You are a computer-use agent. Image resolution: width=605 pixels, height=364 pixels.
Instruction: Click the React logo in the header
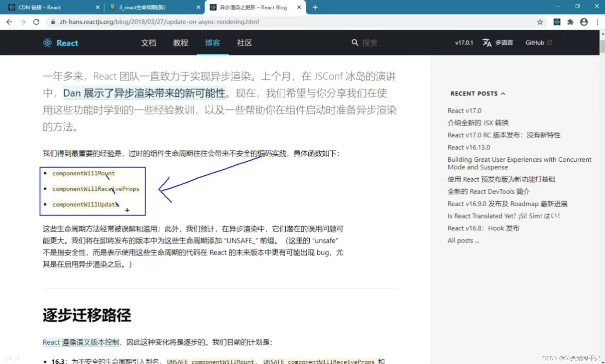coord(60,43)
